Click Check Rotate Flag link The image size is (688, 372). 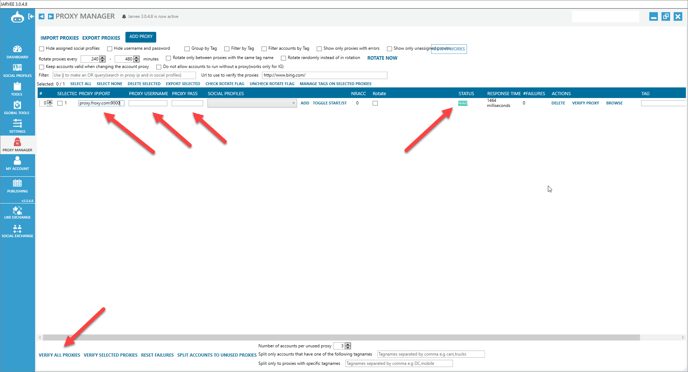(x=225, y=84)
